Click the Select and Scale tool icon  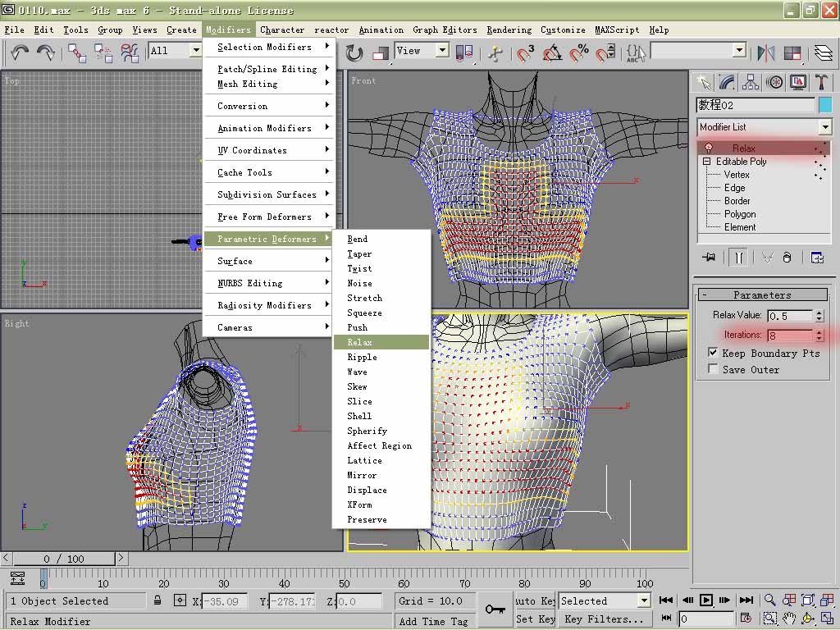pyautogui.click(x=381, y=53)
